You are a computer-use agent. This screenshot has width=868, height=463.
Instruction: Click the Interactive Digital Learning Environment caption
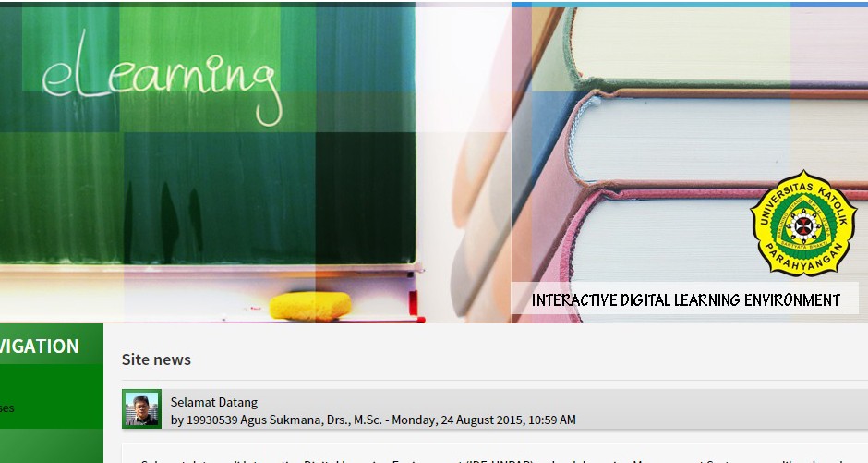685,299
